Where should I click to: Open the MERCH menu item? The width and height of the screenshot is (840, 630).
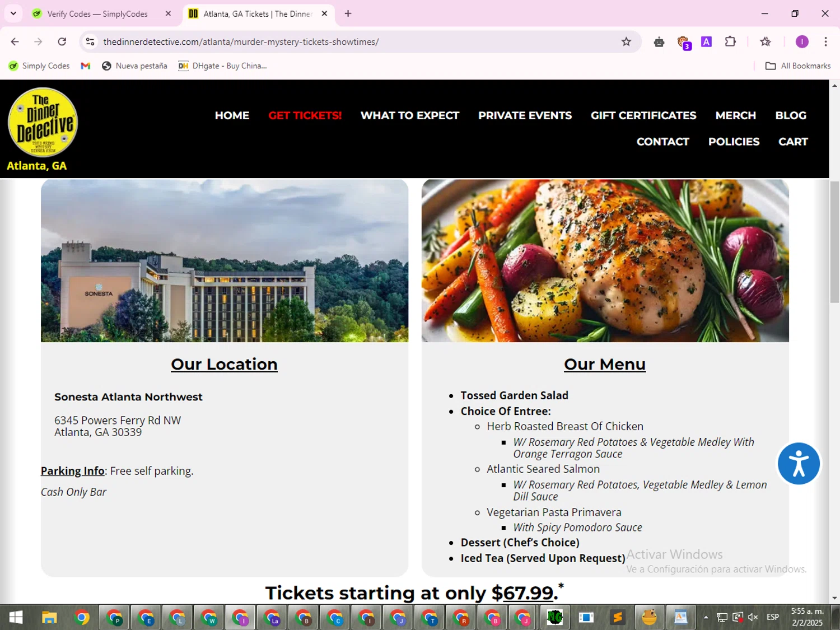coord(736,115)
